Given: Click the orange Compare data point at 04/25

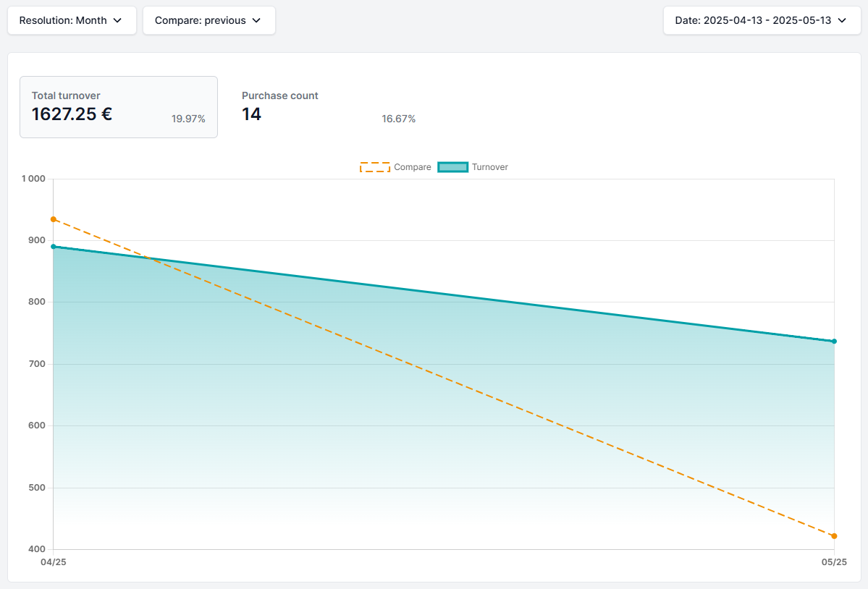Looking at the screenshot, I should 54,219.
